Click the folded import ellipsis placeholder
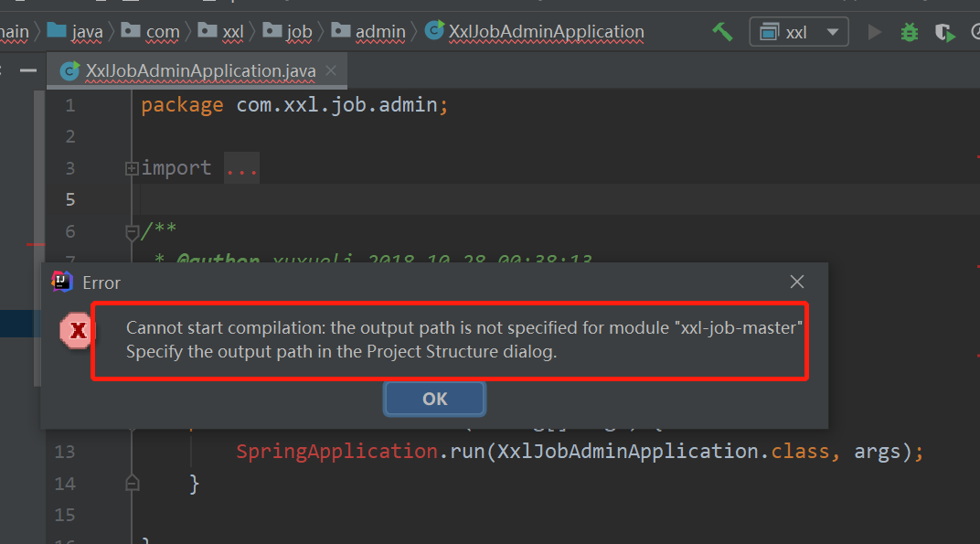The width and height of the screenshot is (980, 544). [241, 167]
